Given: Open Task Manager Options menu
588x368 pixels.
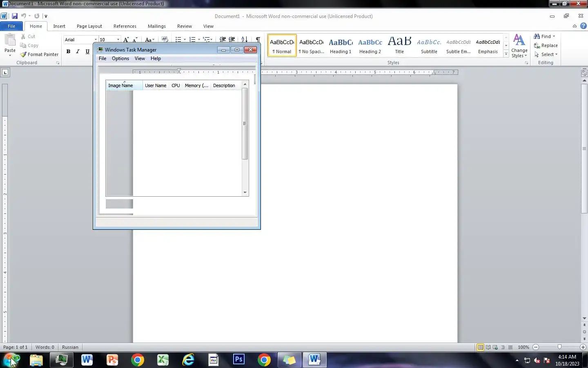Looking at the screenshot, I should coord(120,58).
